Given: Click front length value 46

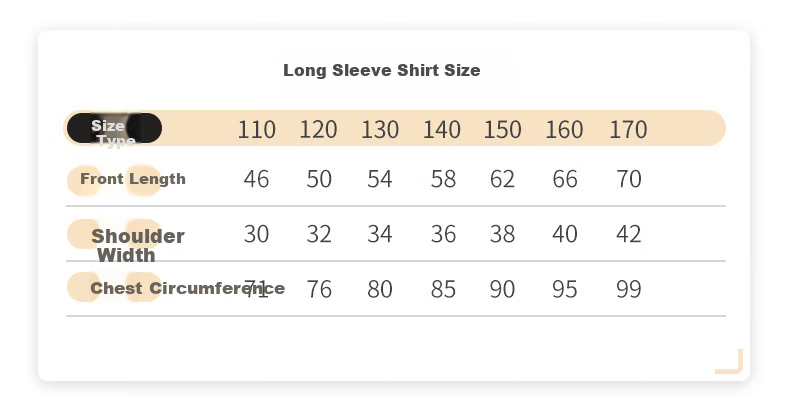Looking at the screenshot, I should click(256, 179).
